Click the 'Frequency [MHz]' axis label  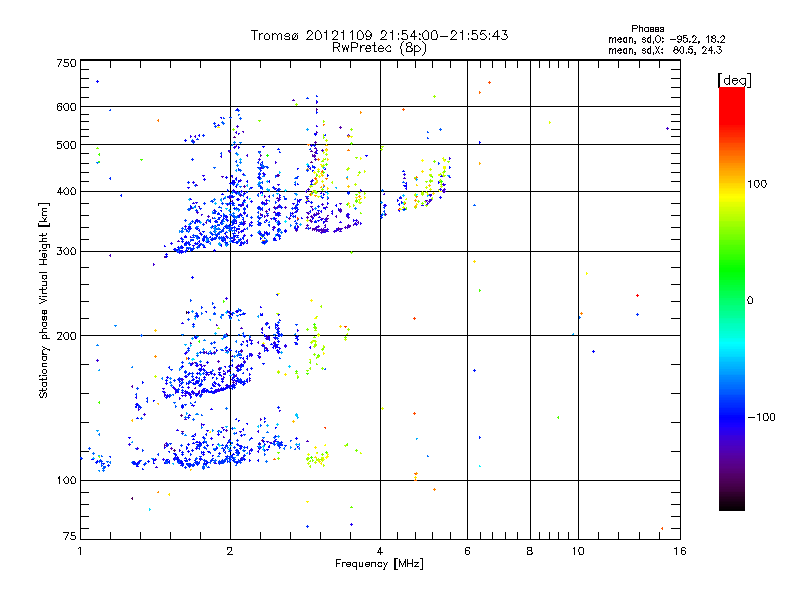379,564
